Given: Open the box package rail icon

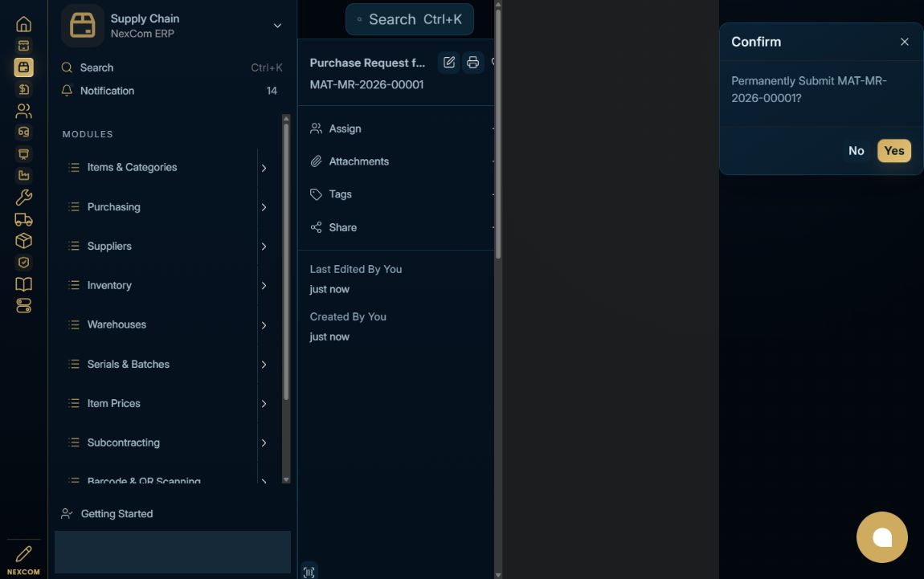Looking at the screenshot, I should 23,241.
